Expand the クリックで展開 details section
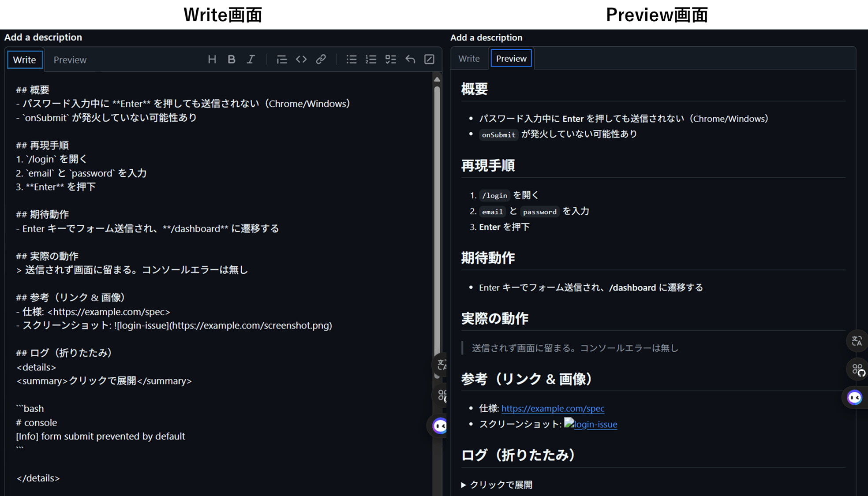This screenshot has height=496, width=868. coord(497,485)
